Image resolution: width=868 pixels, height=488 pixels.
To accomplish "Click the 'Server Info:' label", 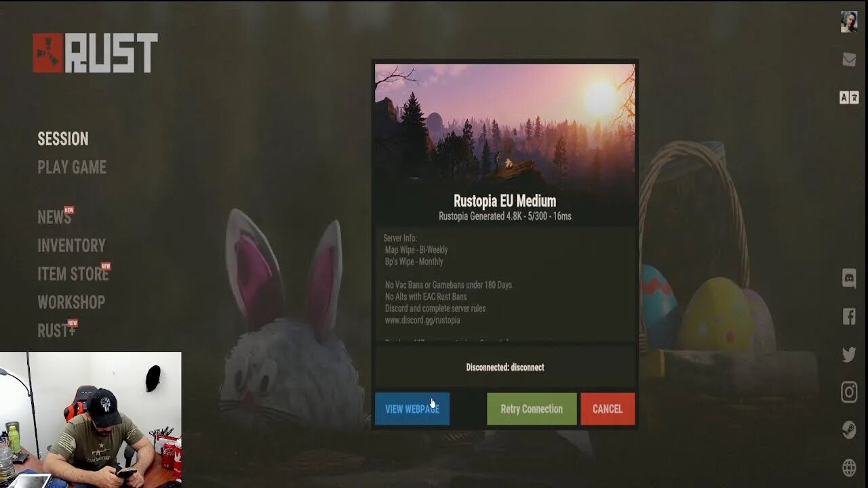I will click(x=400, y=238).
